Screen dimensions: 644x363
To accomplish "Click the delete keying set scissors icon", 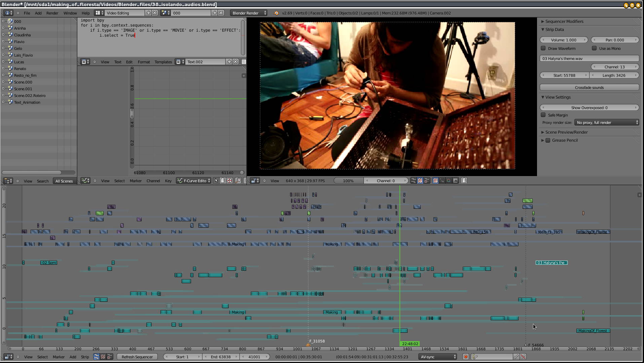I will [x=523, y=357].
